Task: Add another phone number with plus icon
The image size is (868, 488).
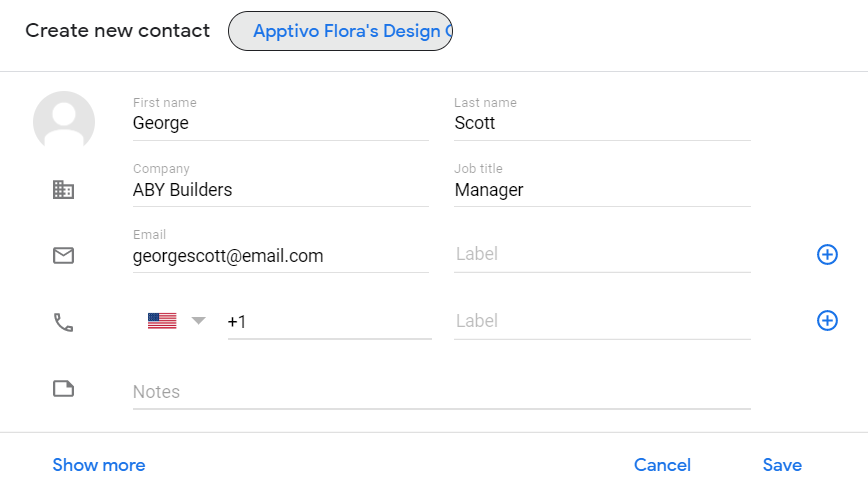Action: coord(827,321)
